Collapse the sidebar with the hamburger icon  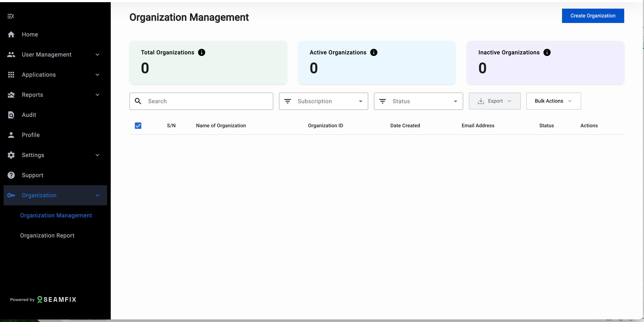tap(10, 16)
